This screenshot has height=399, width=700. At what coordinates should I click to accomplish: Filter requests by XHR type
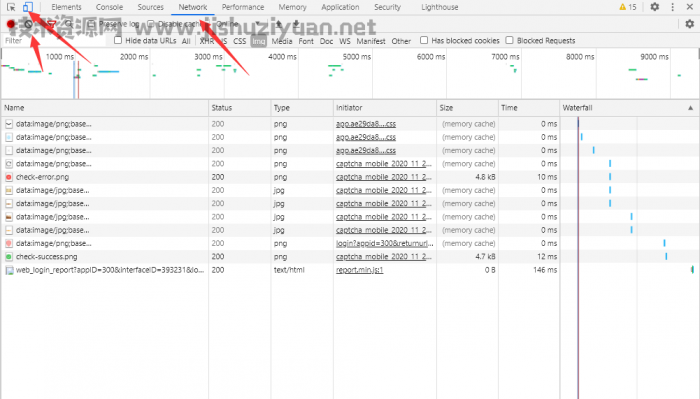pos(207,41)
